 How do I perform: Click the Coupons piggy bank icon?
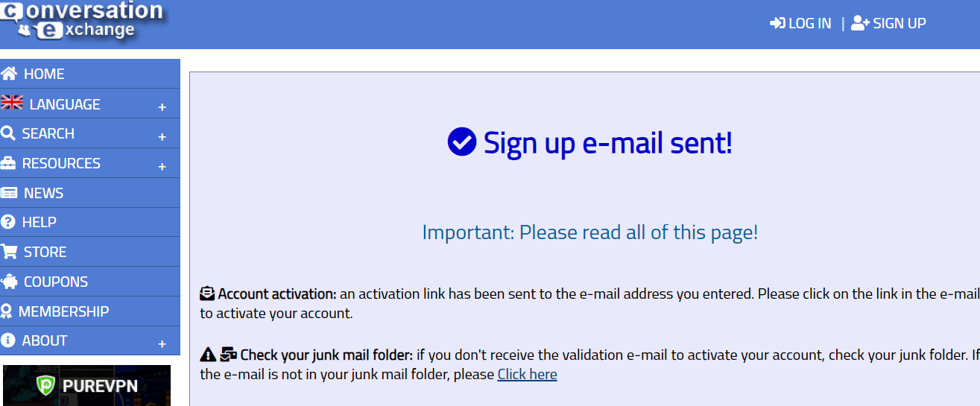9,282
